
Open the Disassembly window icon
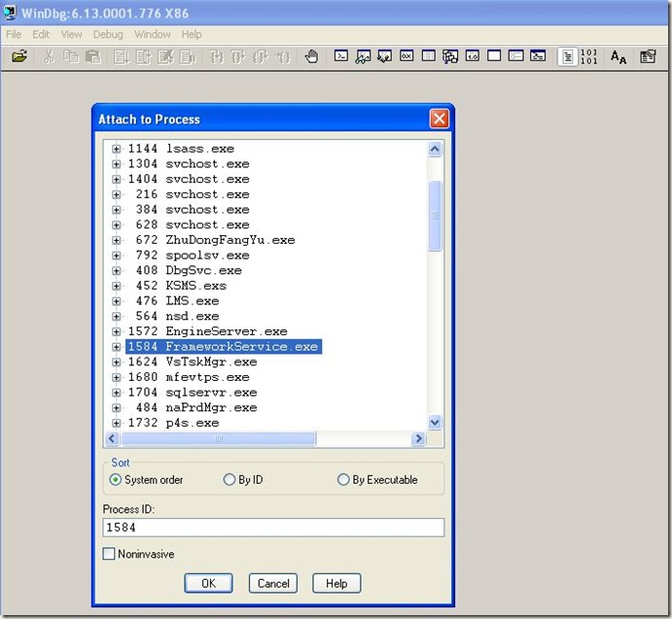473,55
